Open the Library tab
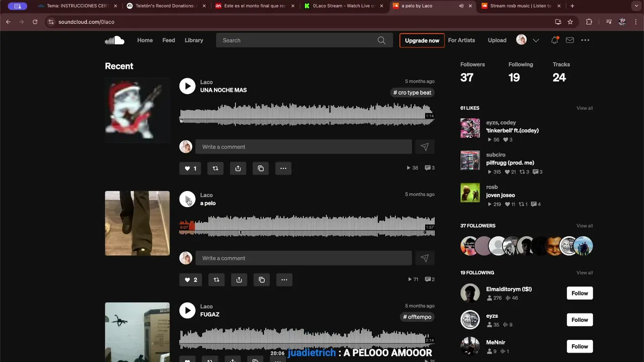The width and height of the screenshot is (644, 362). click(x=194, y=40)
